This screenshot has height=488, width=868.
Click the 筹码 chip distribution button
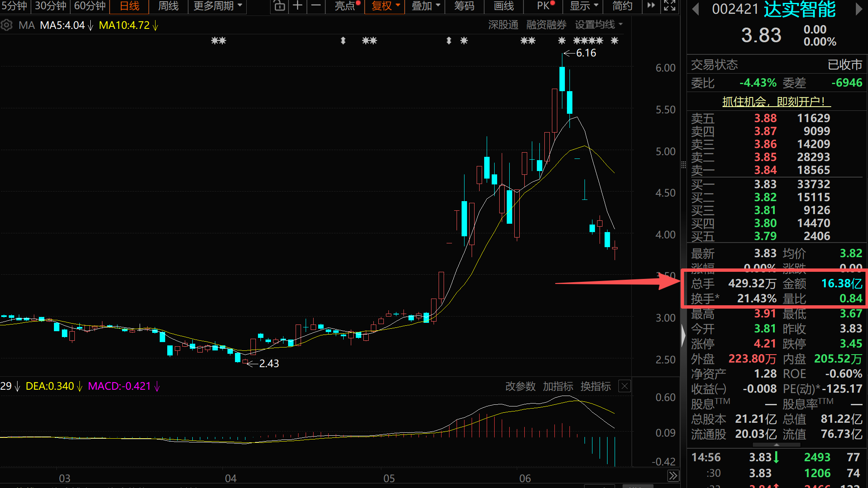pos(465,6)
